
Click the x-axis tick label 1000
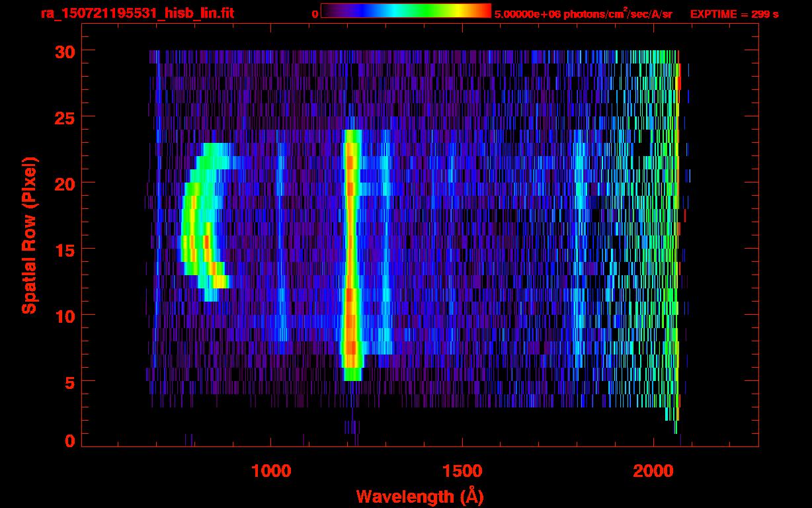point(272,471)
